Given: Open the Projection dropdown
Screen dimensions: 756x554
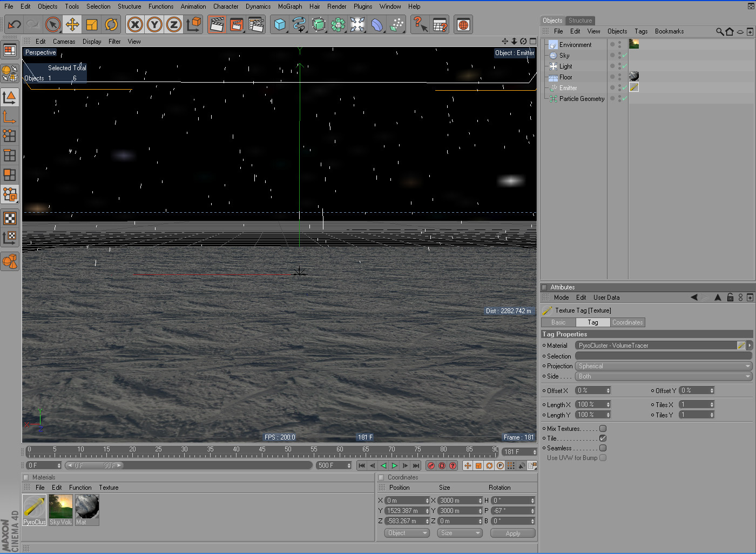Looking at the screenshot, I should pyautogui.click(x=663, y=366).
